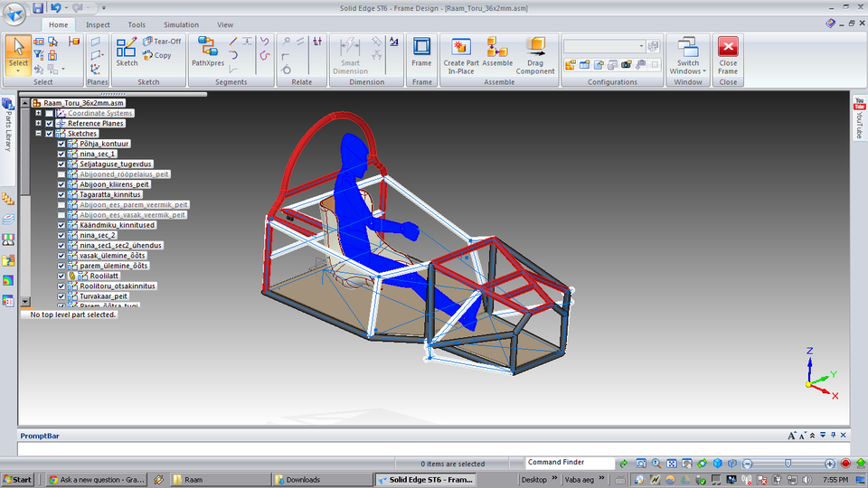
Task: Click the Display Configurations icon
Action: click(x=571, y=65)
